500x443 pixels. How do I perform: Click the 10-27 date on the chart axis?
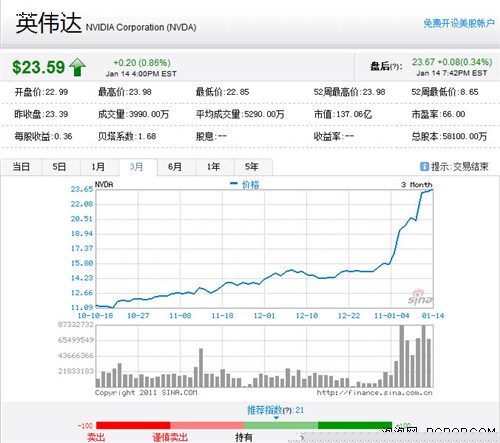(138, 316)
